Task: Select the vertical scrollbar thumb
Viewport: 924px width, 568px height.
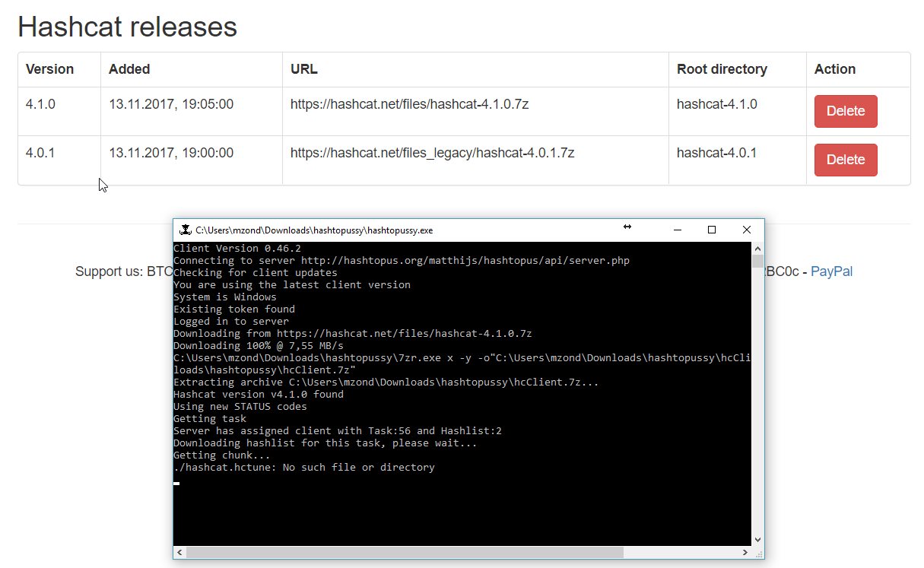Action: click(x=757, y=262)
